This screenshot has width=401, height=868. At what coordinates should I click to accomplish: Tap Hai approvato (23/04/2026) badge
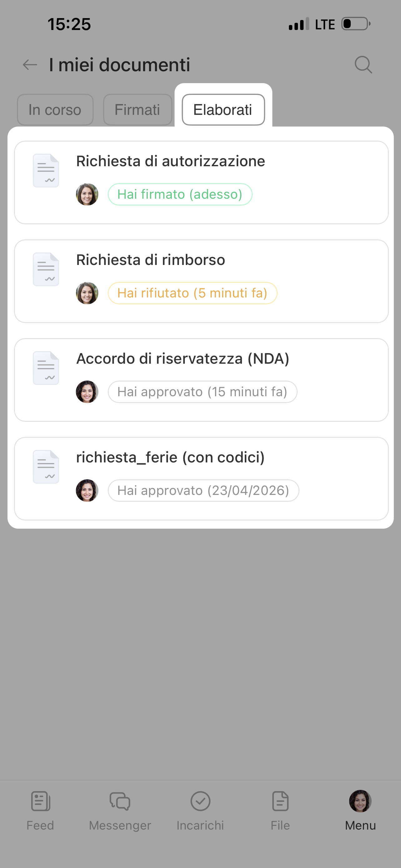pos(203,491)
